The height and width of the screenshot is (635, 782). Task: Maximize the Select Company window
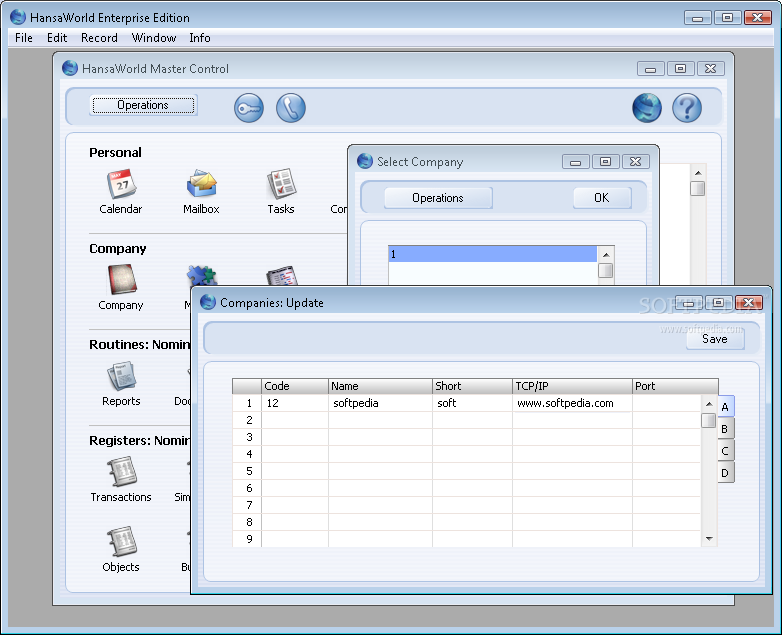605,162
